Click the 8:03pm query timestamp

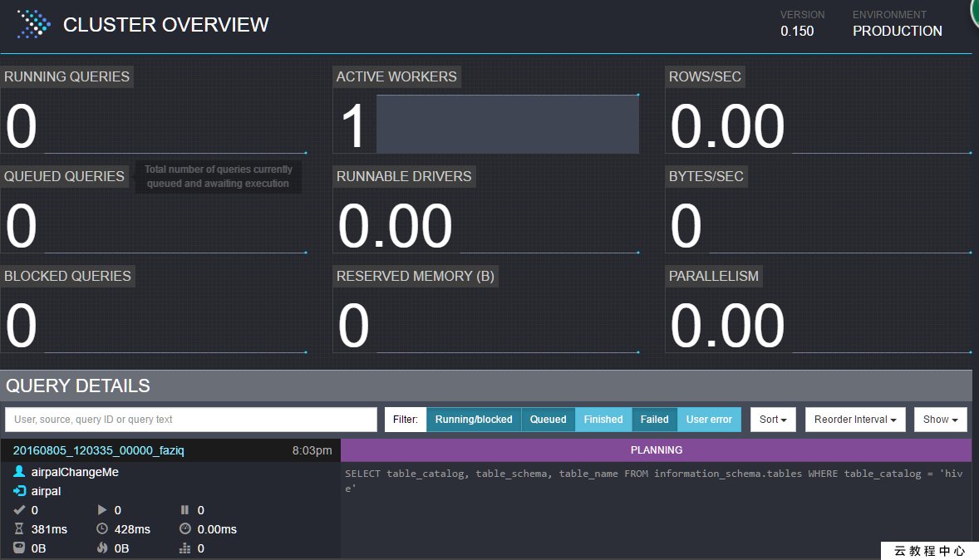(312, 450)
